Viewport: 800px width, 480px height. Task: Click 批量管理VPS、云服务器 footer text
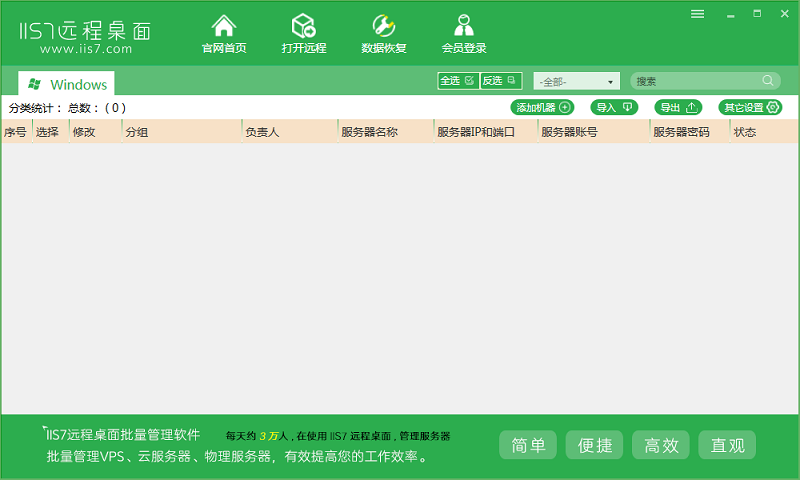tap(238, 456)
